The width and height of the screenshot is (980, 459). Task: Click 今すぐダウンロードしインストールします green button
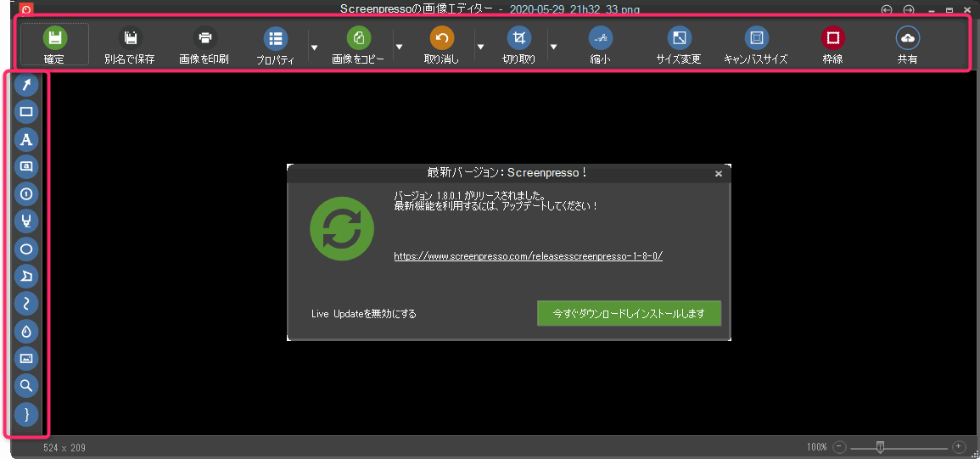point(630,313)
